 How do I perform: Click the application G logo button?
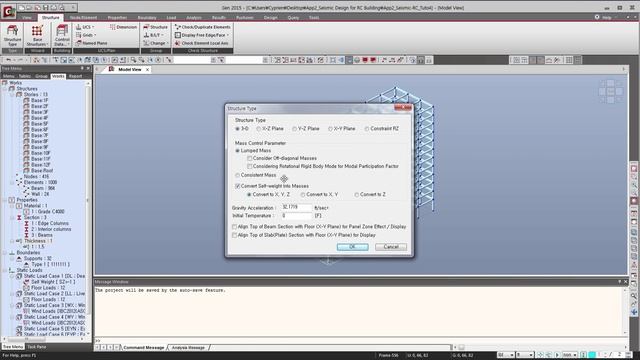point(9,11)
